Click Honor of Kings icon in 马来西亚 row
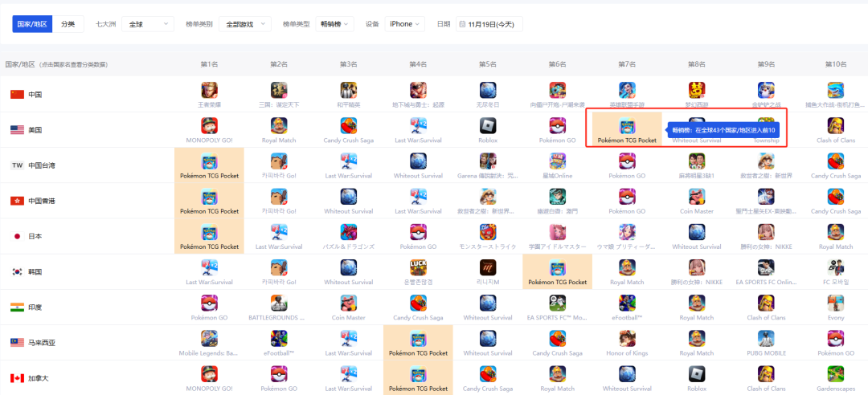 coord(627,338)
